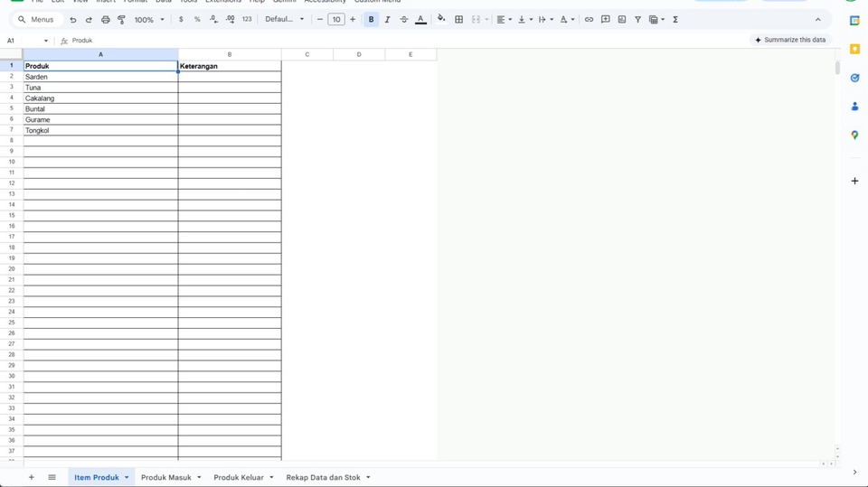Image resolution: width=868 pixels, height=487 pixels.
Task: Expand the Item Produk tab menu arrow
Action: [x=127, y=478]
